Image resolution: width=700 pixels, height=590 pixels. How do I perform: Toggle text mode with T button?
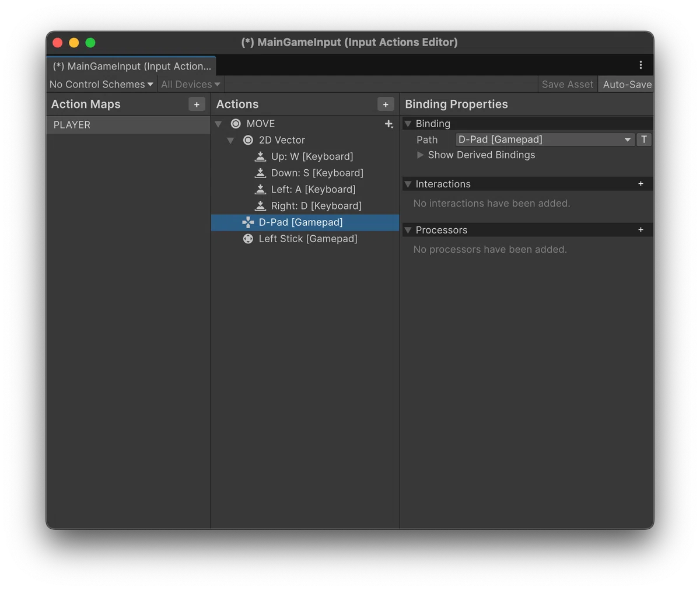644,139
